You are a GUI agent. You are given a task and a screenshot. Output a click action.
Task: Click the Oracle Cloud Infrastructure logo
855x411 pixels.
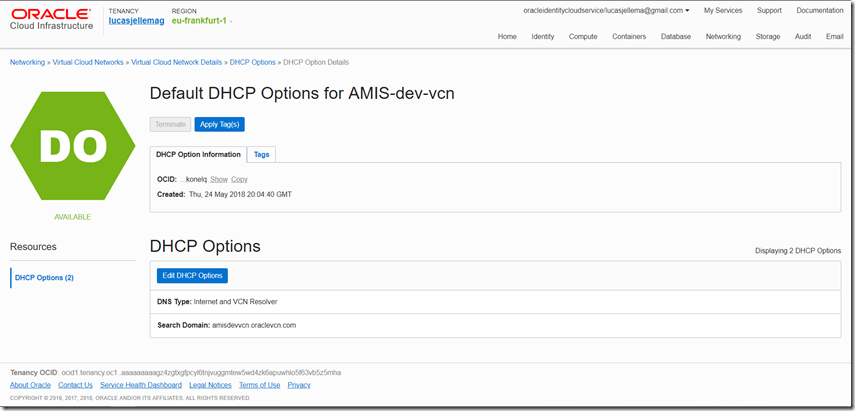pyautogui.click(x=52, y=20)
